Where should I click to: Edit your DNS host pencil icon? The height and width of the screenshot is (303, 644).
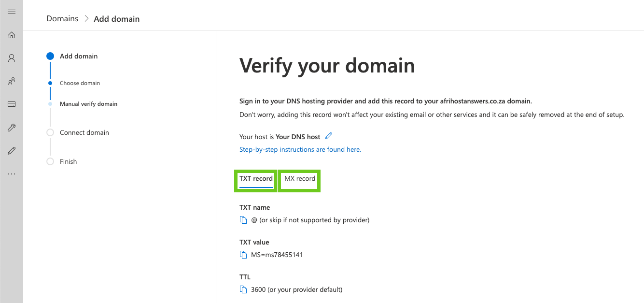point(329,136)
